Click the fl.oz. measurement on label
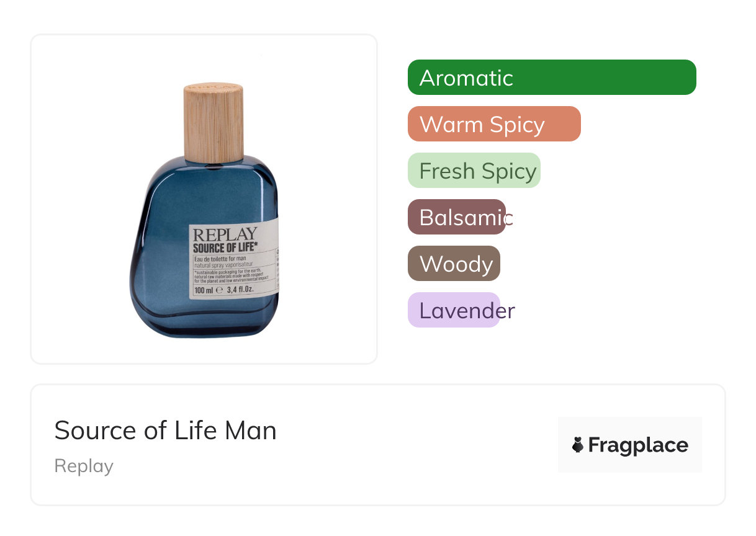 242,290
